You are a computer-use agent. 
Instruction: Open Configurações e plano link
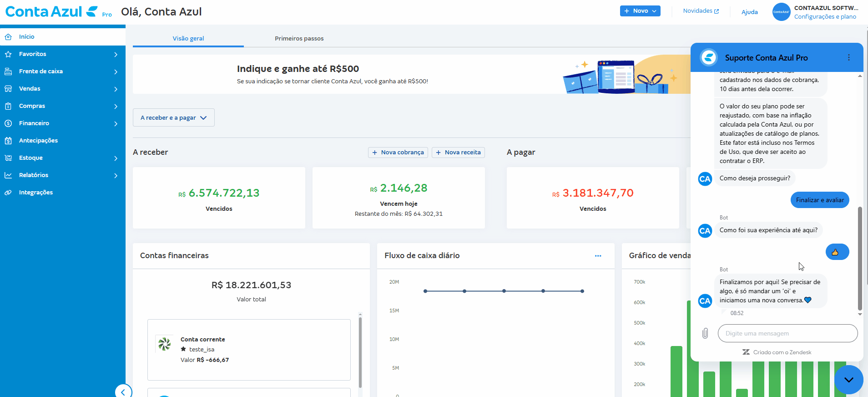[825, 17]
